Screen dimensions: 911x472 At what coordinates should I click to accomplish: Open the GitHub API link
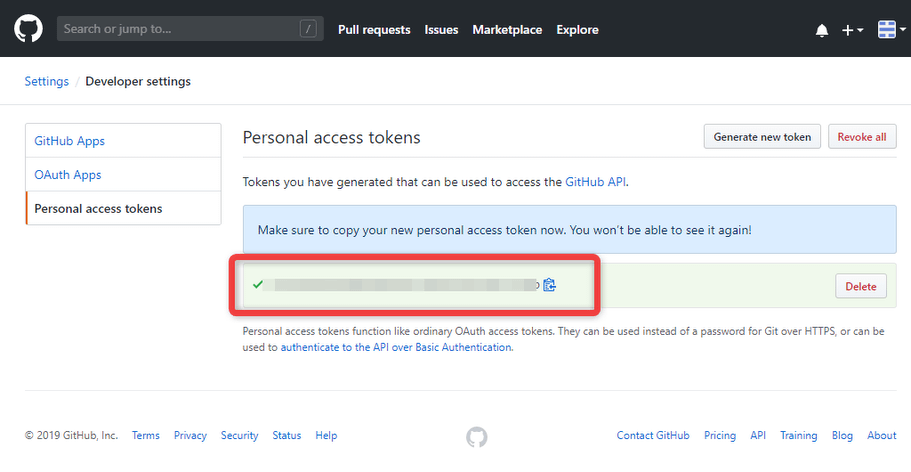(596, 182)
